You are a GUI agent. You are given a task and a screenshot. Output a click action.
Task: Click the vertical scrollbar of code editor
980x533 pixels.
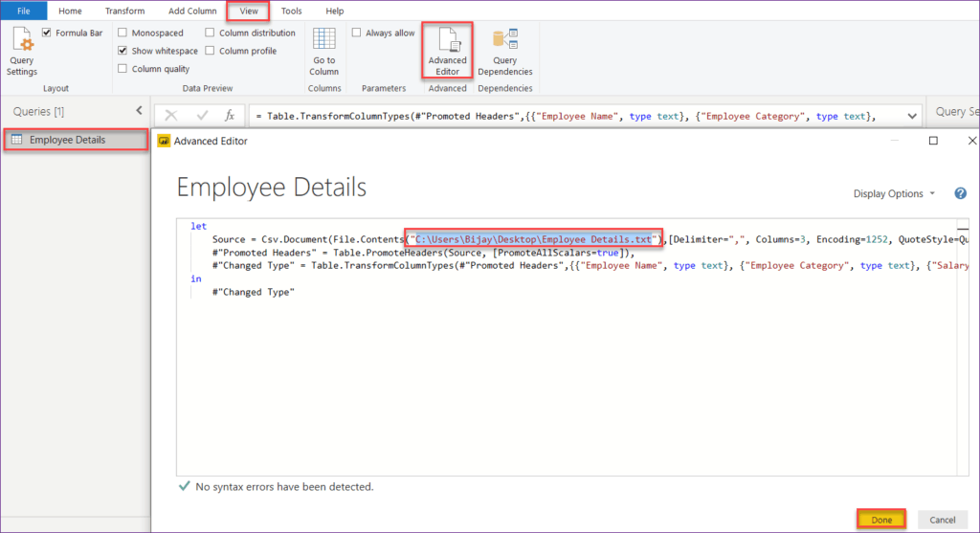pos(963,347)
